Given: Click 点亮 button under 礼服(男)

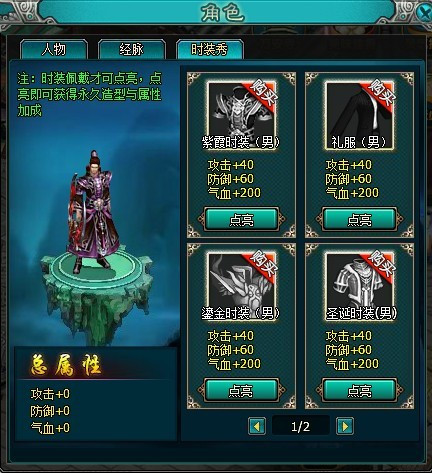Looking at the screenshot, I should click(359, 219).
